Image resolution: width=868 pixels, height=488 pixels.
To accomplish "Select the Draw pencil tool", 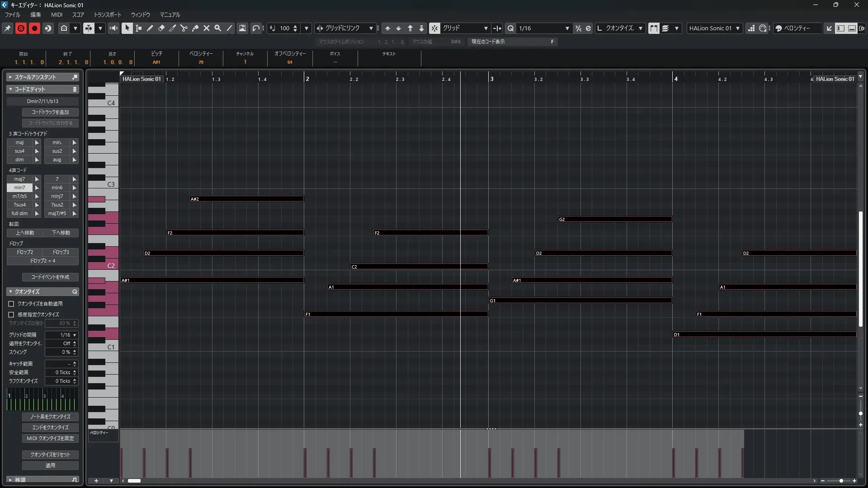I will pos(150,28).
